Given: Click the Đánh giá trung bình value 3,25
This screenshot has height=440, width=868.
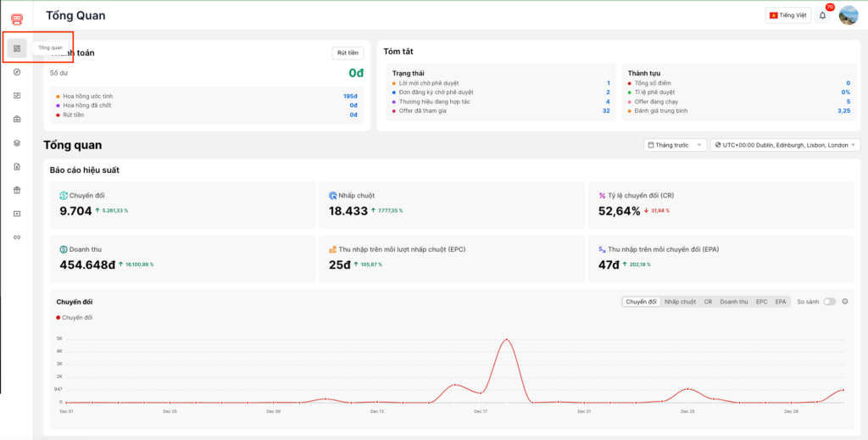Looking at the screenshot, I should (x=844, y=111).
